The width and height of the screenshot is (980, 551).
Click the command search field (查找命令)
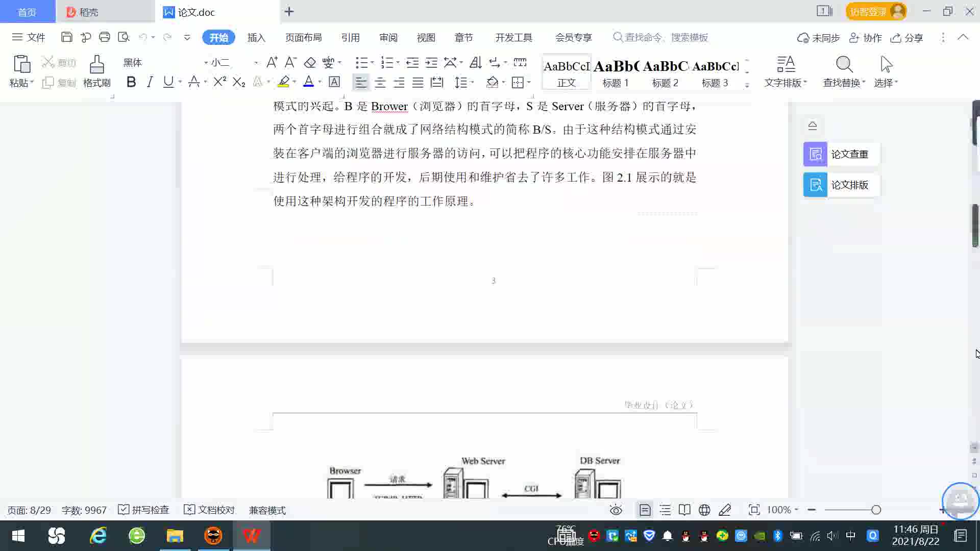pyautogui.click(x=661, y=37)
